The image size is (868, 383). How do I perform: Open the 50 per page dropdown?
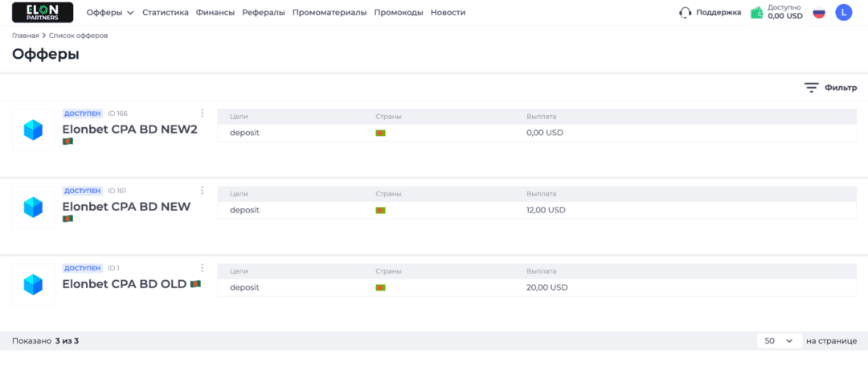[780, 341]
